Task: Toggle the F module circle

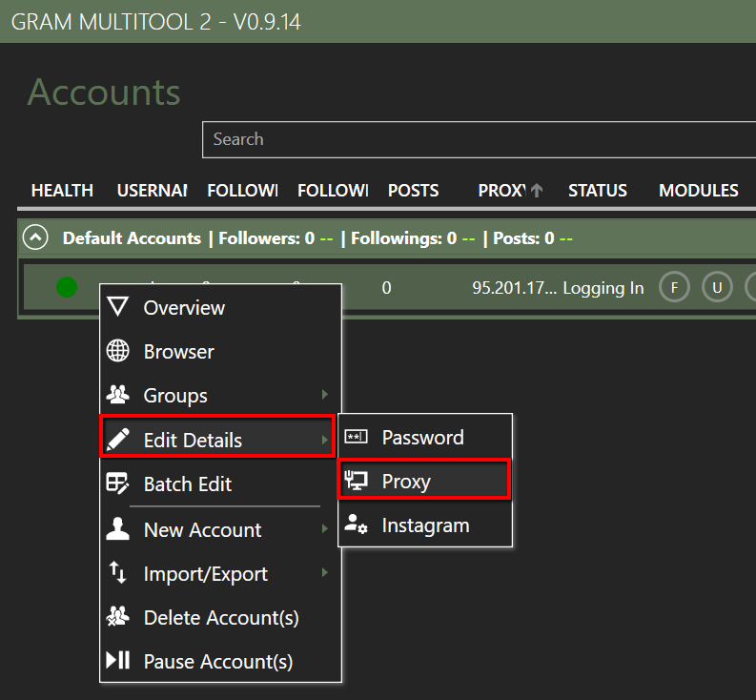Action: coord(674,287)
